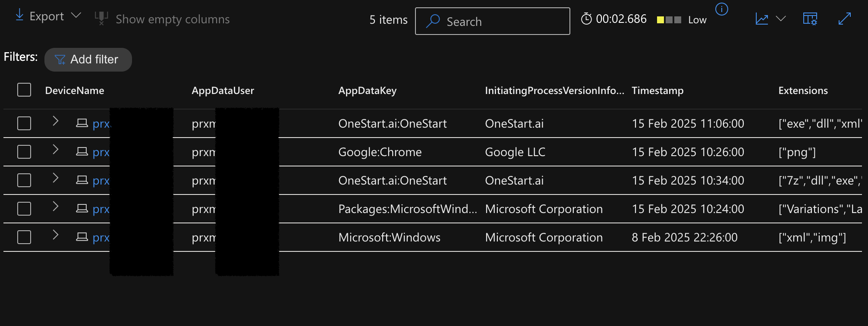868x326 pixels.
Task: Click device laptop icon in Microsoft:Windows row
Action: [82, 237]
